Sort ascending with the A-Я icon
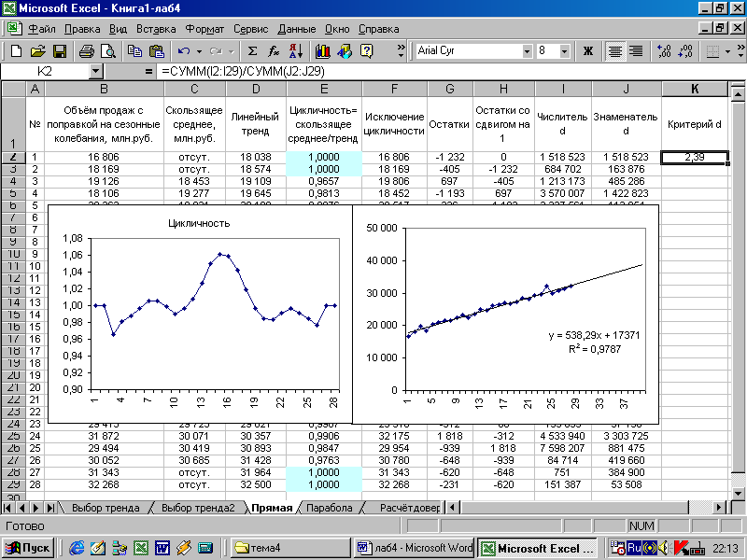 [296, 51]
